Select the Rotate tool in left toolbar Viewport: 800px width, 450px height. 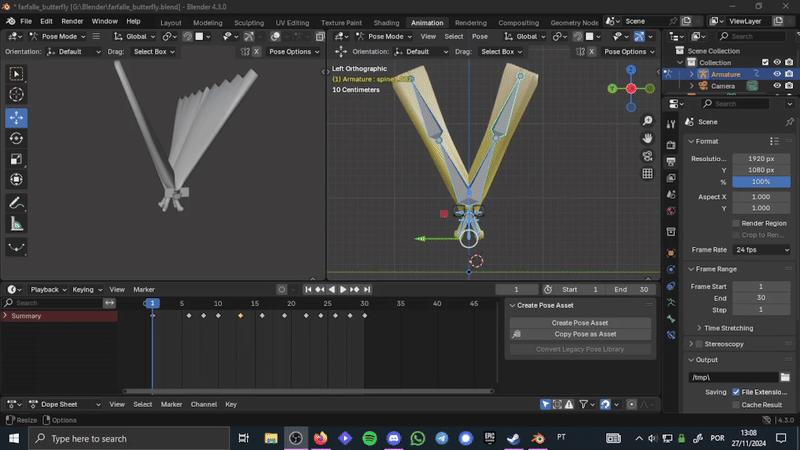tap(16, 138)
